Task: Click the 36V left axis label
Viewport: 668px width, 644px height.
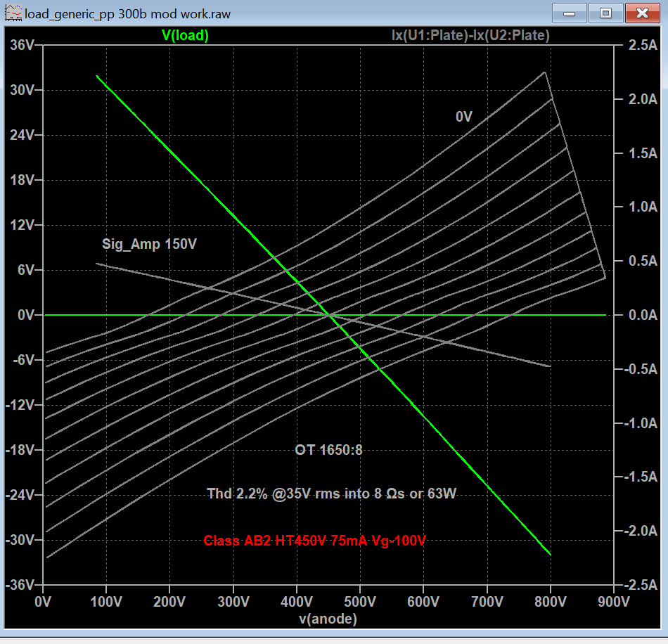Action: (22, 45)
